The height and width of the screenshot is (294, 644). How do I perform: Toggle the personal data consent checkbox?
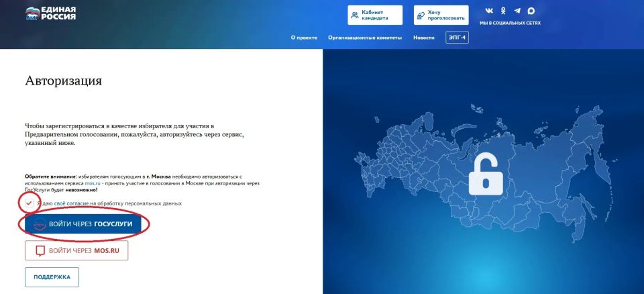[x=29, y=203]
